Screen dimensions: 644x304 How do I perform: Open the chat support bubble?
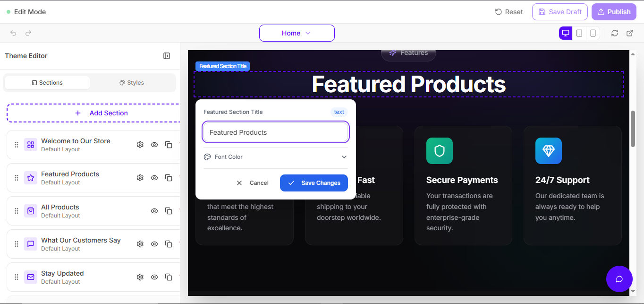point(619,279)
